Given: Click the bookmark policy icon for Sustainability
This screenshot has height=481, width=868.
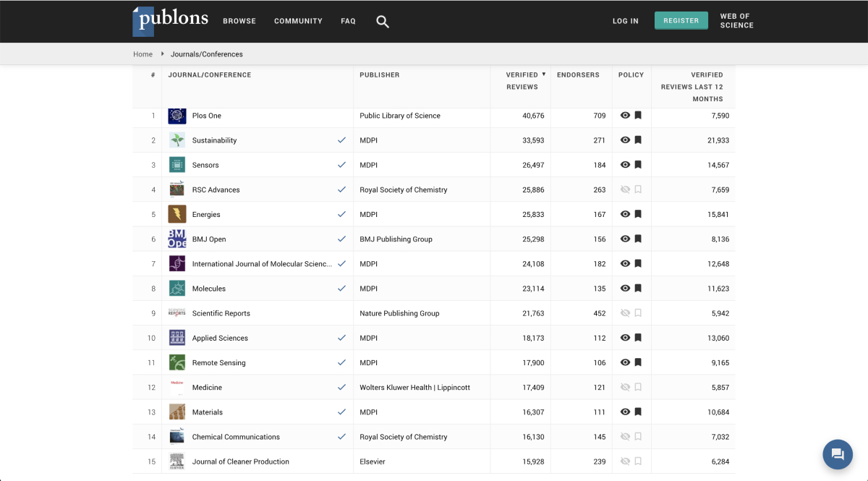Looking at the screenshot, I should click(x=638, y=140).
